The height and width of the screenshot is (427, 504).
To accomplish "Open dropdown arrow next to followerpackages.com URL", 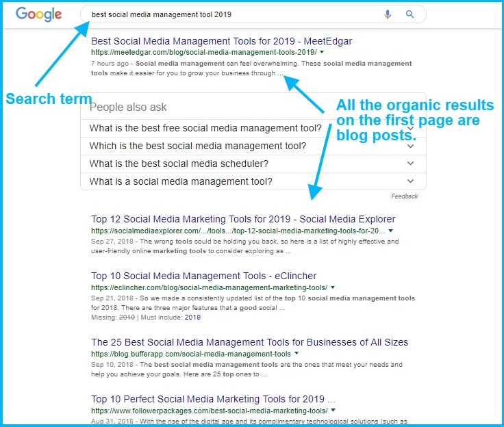I will [x=333, y=410].
